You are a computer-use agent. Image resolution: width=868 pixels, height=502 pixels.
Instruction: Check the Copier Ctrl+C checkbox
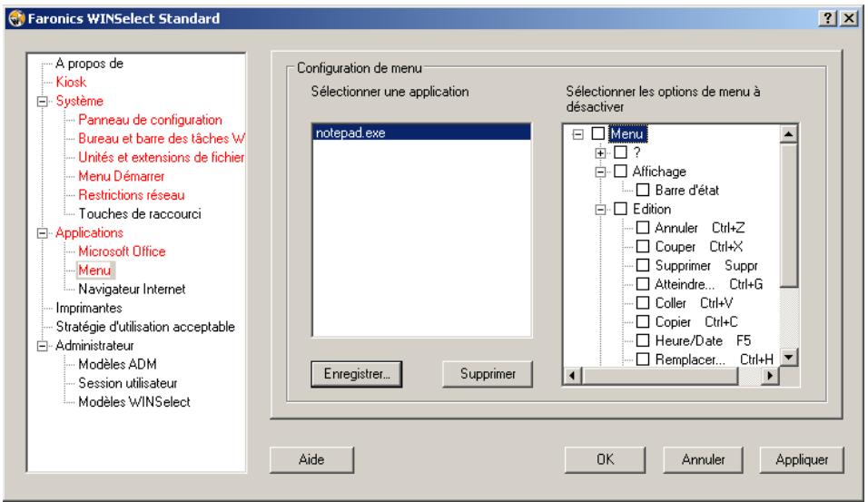point(643,321)
